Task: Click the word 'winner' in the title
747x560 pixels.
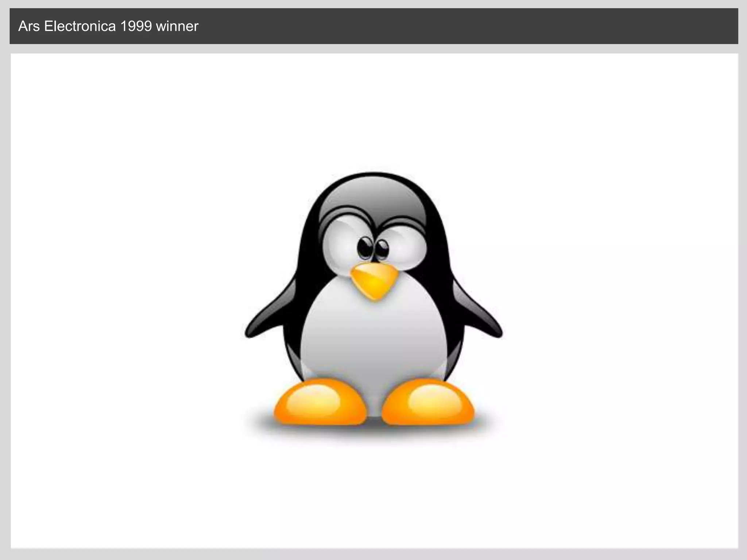Action: pyautogui.click(x=177, y=26)
